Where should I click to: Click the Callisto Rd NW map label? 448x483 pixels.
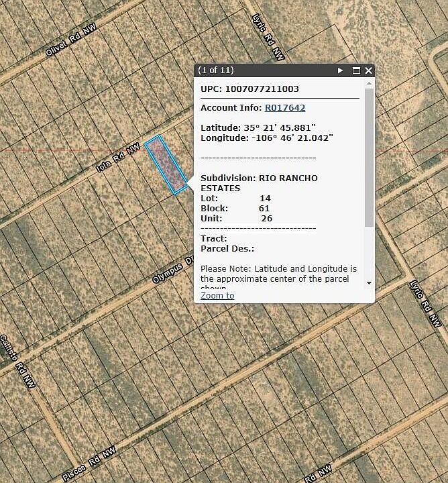pyautogui.click(x=17, y=362)
